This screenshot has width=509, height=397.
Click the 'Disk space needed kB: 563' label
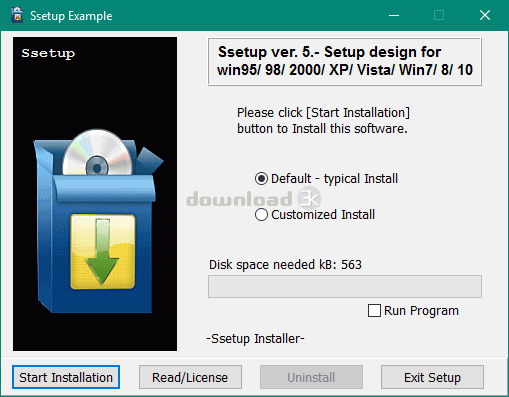point(285,265)
